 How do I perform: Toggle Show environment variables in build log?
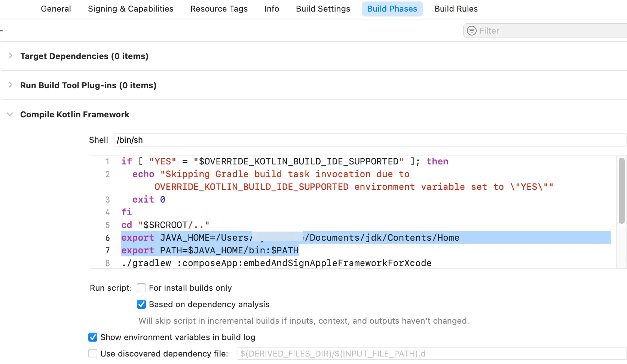point(93,337)
